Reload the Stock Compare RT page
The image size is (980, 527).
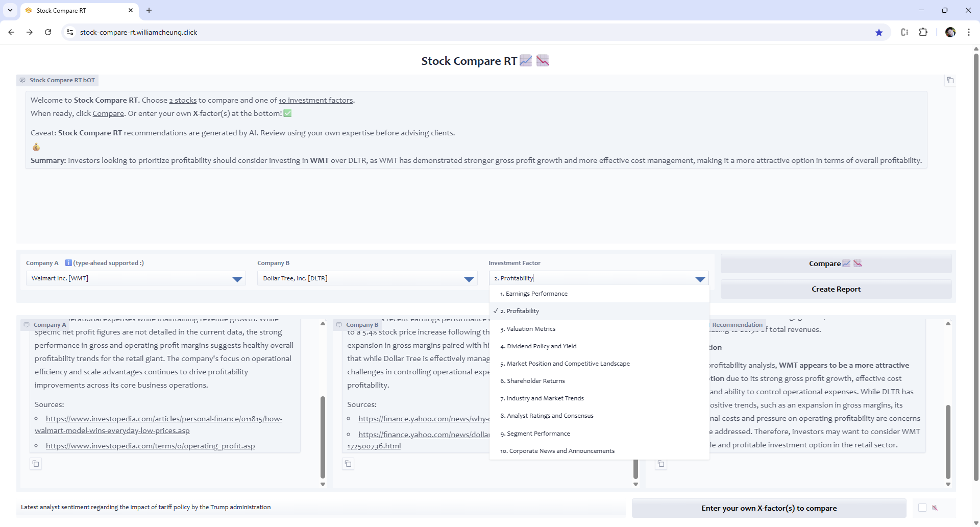48,32
